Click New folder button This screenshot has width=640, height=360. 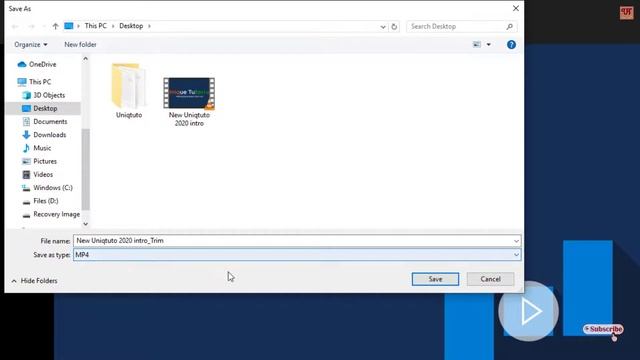click(x=80, y=44)
